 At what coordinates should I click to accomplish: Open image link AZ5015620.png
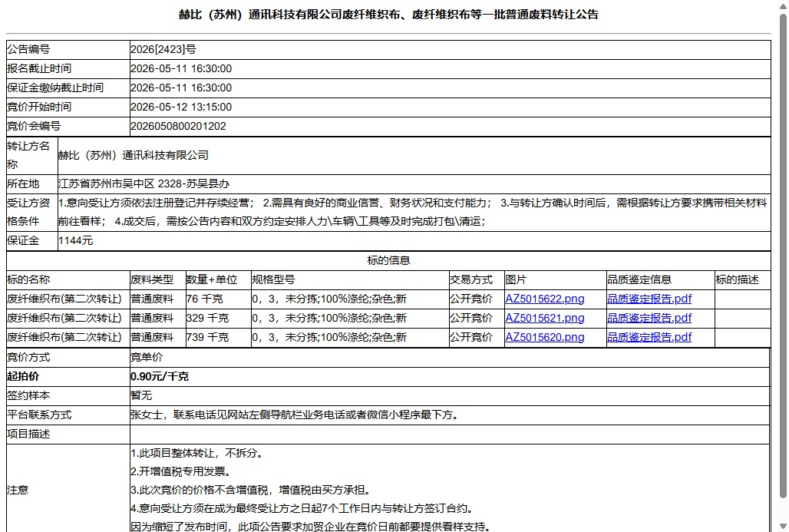(544, 337)
